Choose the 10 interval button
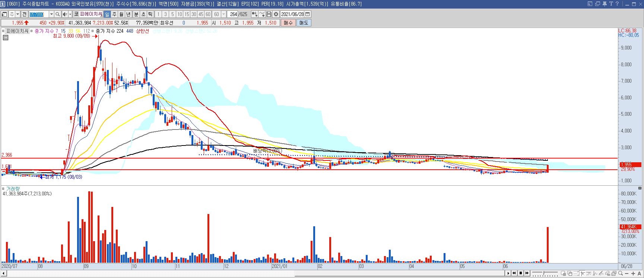644x278 pixels. [x=180, y=14]
